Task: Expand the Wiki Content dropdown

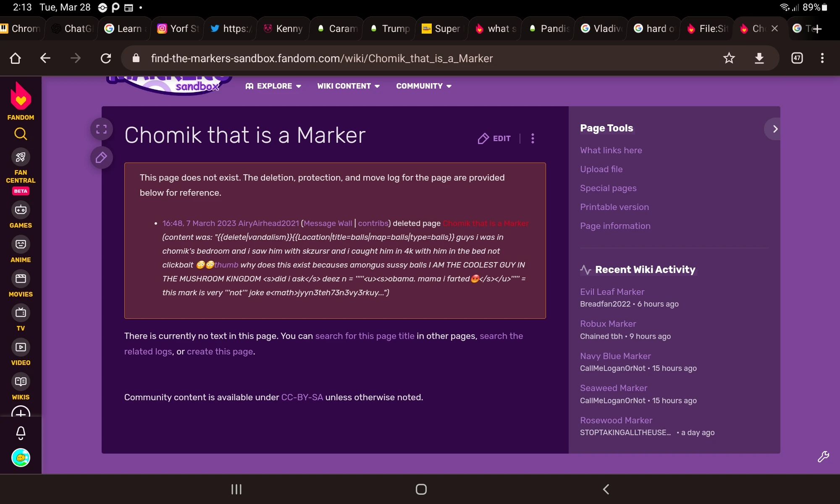Action: (x=348, y=86)
